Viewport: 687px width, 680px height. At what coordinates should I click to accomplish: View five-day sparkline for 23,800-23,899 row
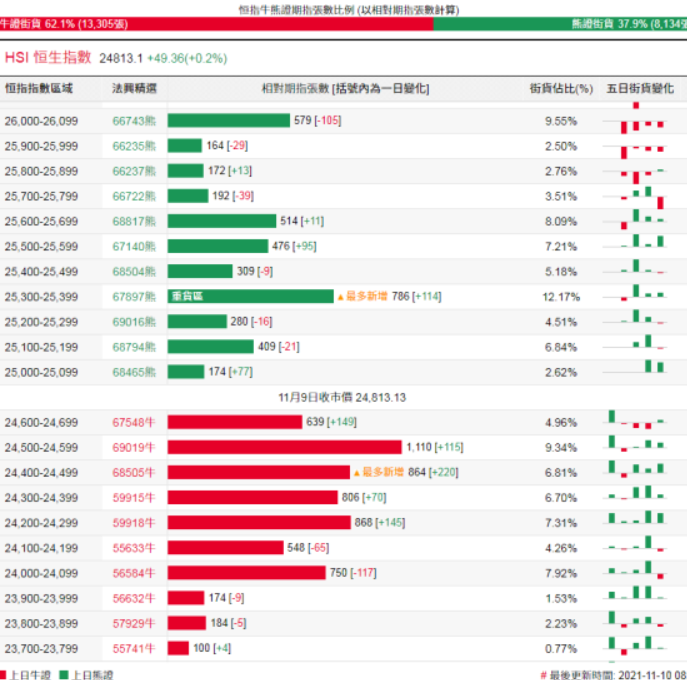click(x=635, y=620)
